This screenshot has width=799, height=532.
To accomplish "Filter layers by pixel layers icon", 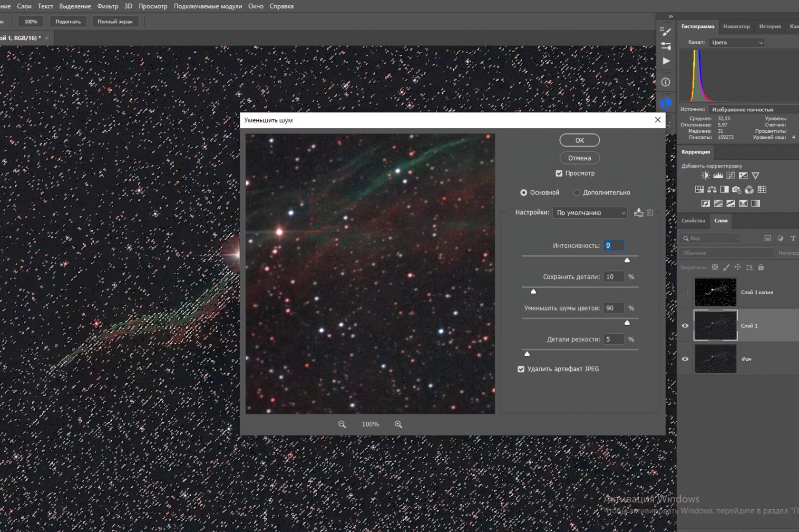I will point(768,238).
